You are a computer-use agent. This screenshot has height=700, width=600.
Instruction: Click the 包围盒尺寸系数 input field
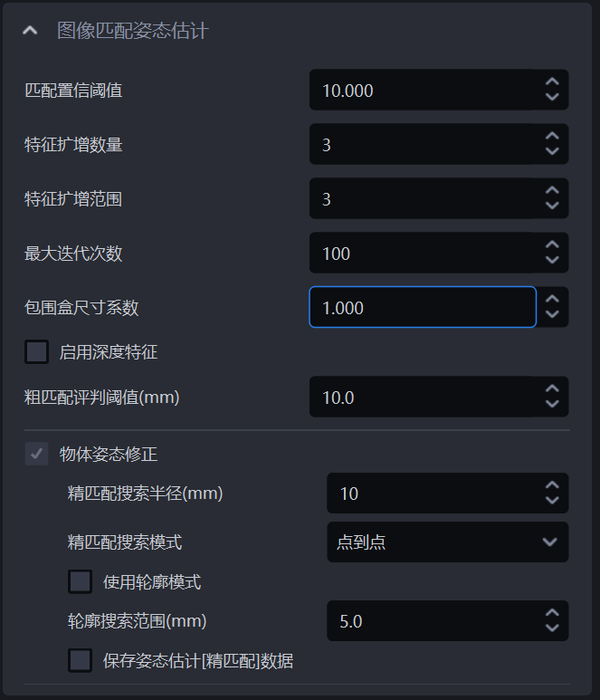422,308
